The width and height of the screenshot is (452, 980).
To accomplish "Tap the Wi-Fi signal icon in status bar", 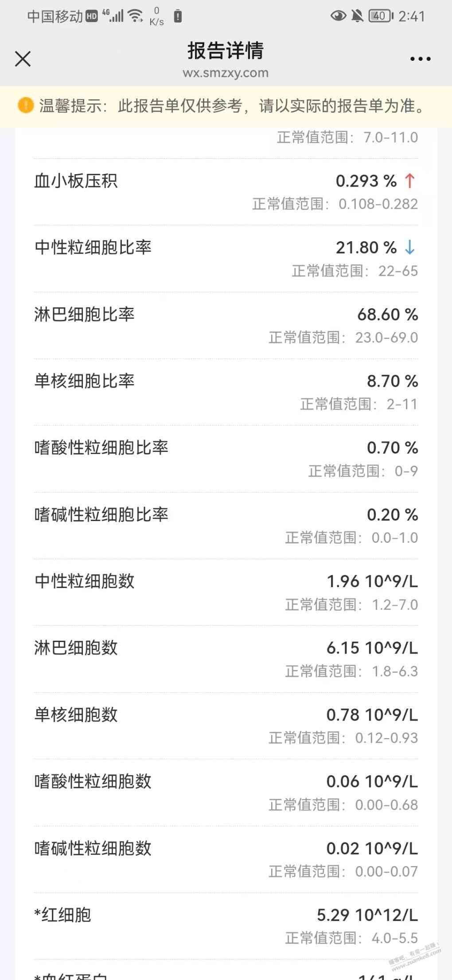I will [x=136, y=16].
